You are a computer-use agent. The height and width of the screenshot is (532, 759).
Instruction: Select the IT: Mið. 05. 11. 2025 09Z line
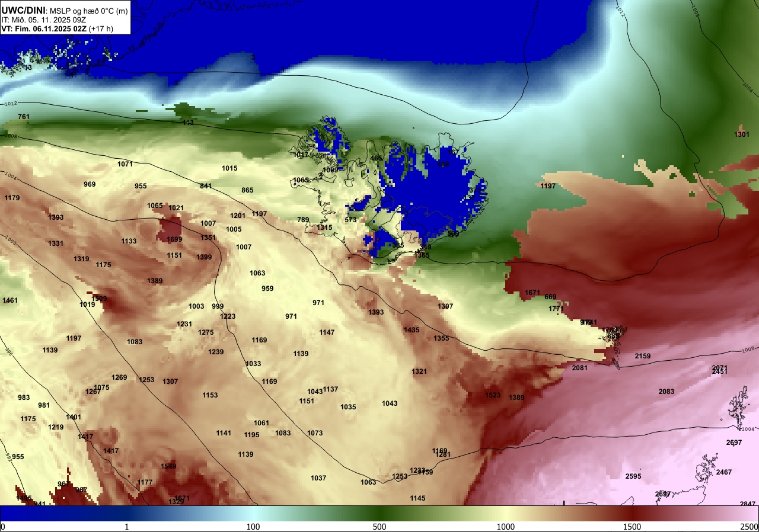click(x=44, y=20)
